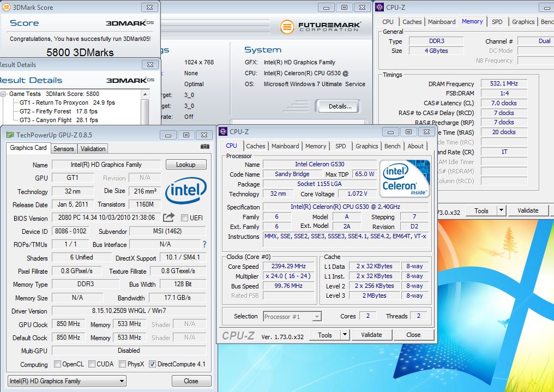
Task: Enable the CUDA checkbox
Action: 92,364
